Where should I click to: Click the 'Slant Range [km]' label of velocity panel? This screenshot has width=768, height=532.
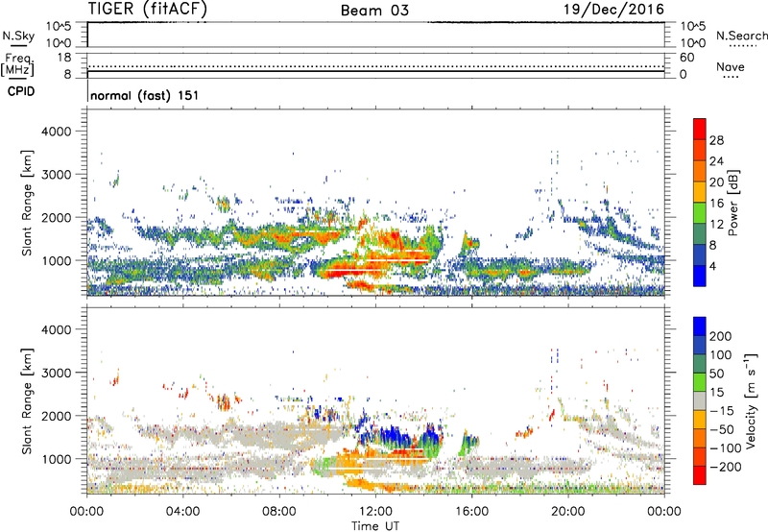27,401
